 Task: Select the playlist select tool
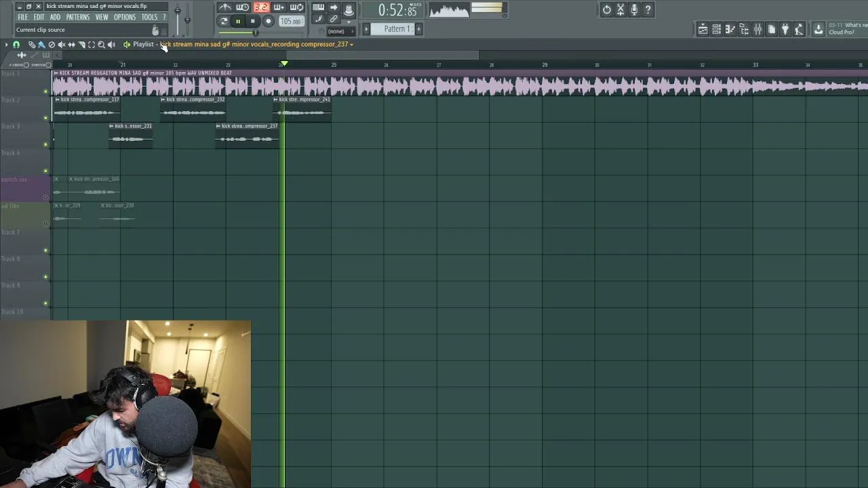(x=92, y=45)
